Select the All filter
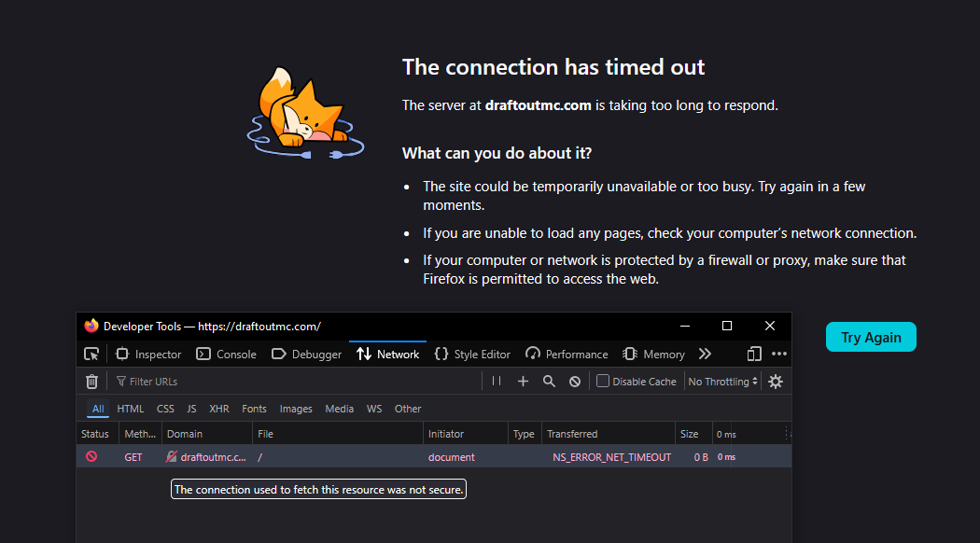The image size is (980, 543). [x=98, y=409]
